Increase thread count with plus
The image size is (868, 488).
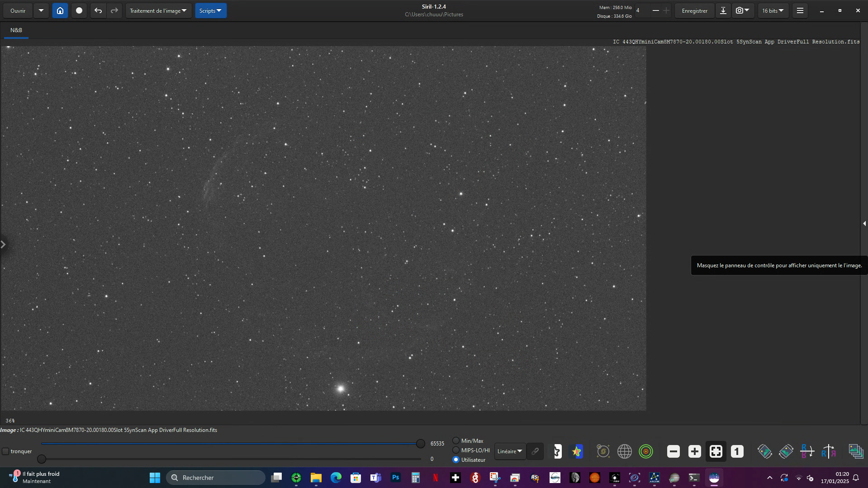pyautogui.click(x=666, y=10)
